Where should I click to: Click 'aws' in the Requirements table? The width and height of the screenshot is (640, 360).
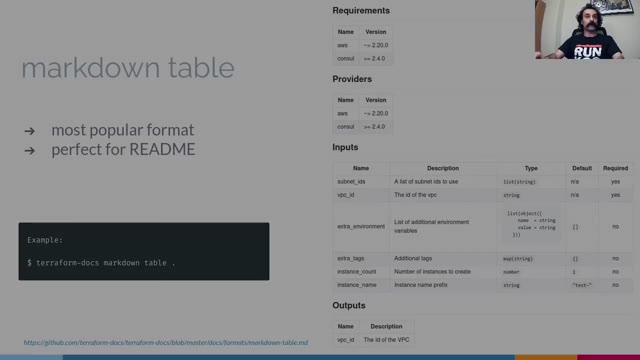tap(342, 45)
